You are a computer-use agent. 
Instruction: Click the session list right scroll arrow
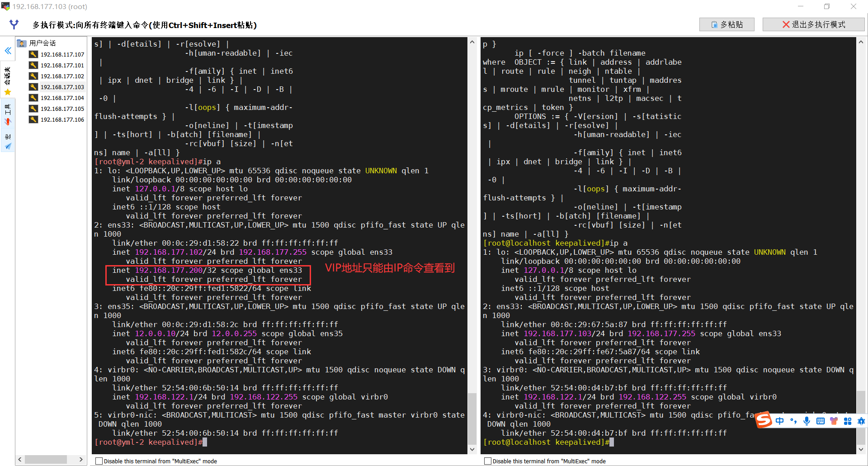(81, 460)
